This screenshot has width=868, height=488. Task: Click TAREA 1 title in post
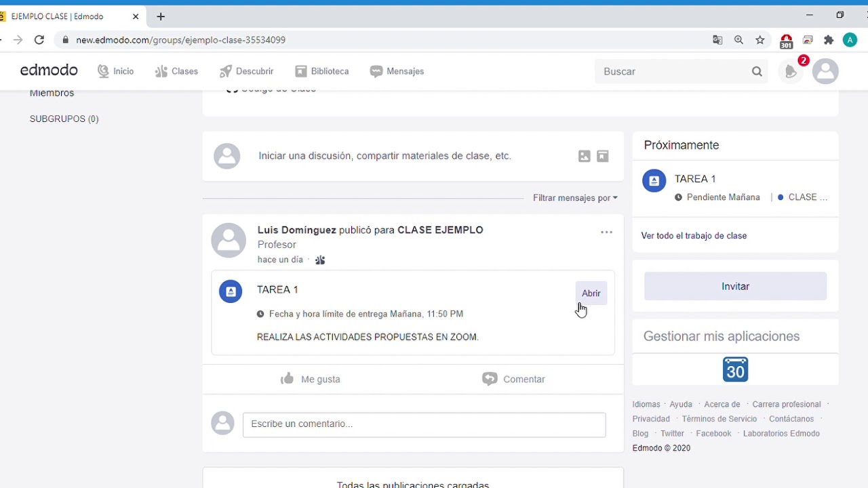tap(277, 289)
